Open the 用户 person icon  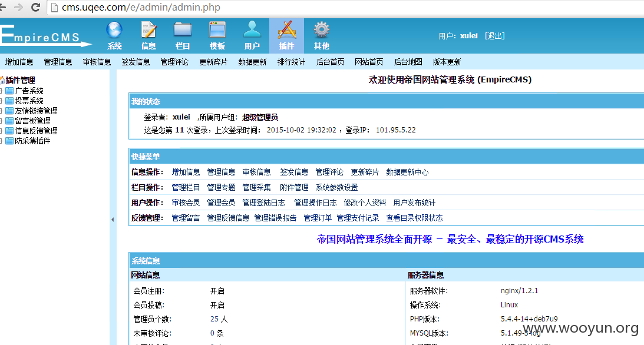tap(252, 30)
